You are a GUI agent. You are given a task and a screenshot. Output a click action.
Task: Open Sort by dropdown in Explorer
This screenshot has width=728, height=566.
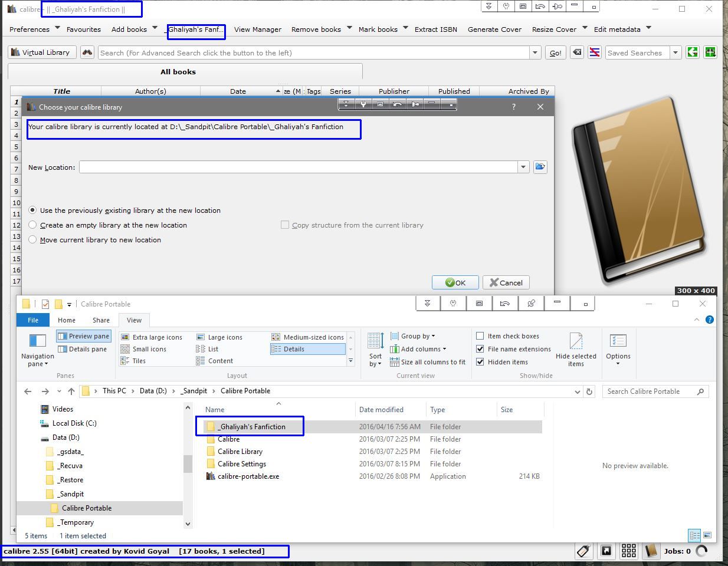376,350
